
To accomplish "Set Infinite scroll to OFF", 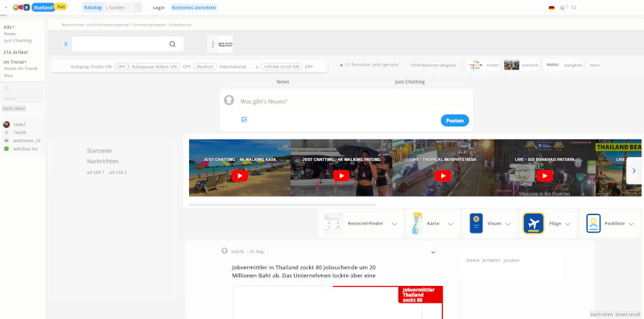I will click(309, 67).
